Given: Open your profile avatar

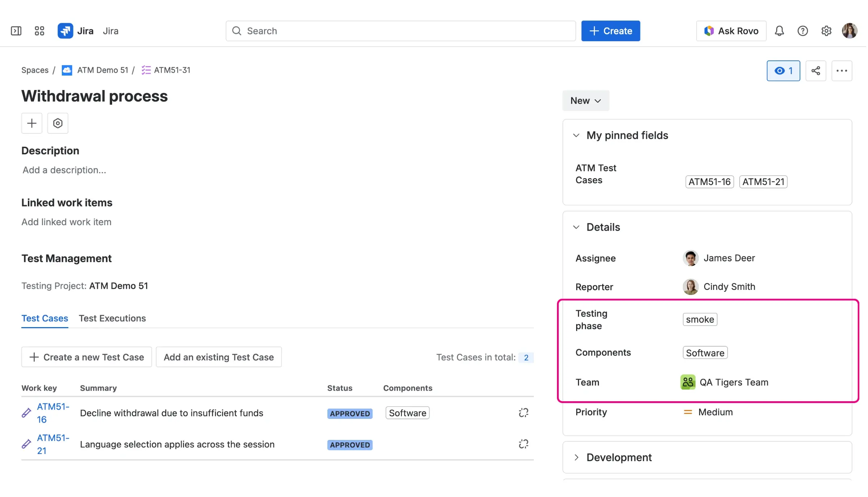Looking at the screenshot, I should (850, 31).
